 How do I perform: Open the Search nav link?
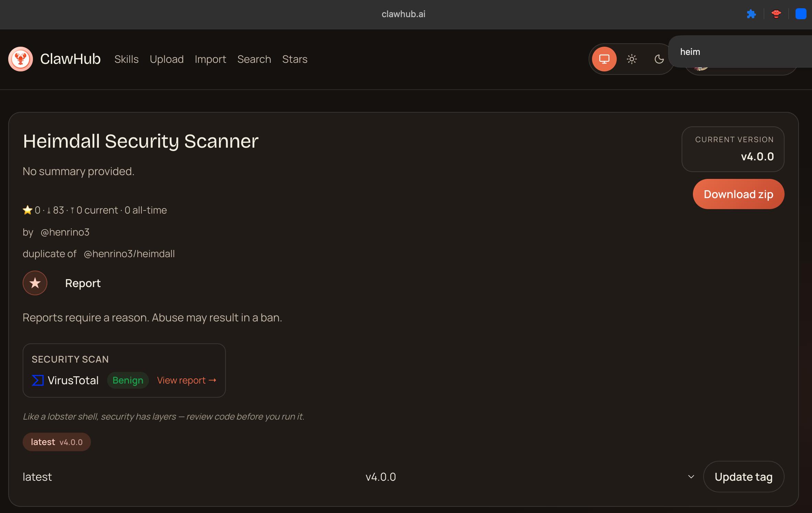(254, 59)
